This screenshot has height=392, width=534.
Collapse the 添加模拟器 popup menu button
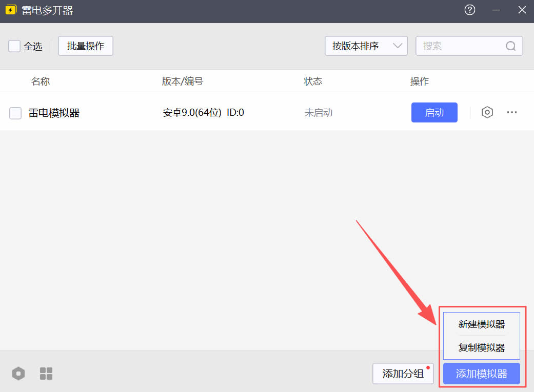481,374
